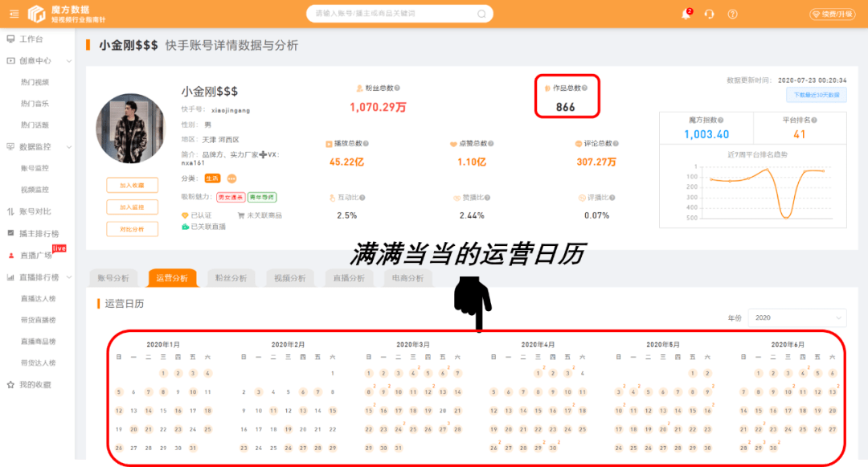The width and height of the screenshot is (868, 467).
Task: Switch to the 视频分析 tab
Action: tap(289, 278)
